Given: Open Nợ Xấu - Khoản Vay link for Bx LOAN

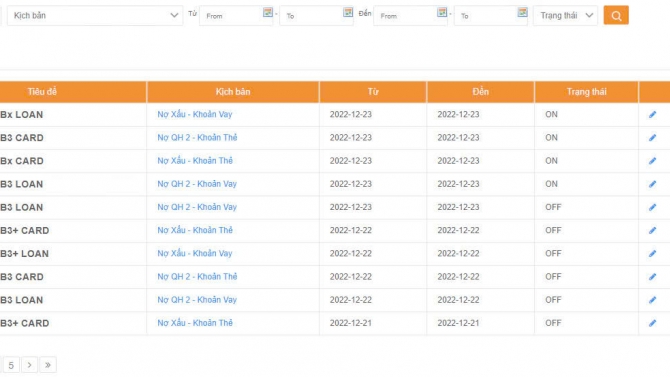Looking at the screenshot, I should pyautogui.click(x=194, y=114).
